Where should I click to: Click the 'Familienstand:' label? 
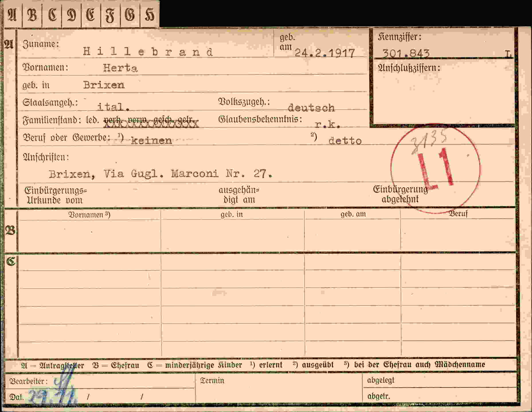click(x=52, y=120)
